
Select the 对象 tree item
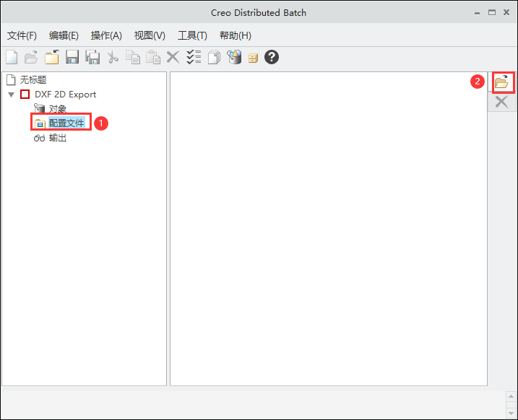click(58, 108)
